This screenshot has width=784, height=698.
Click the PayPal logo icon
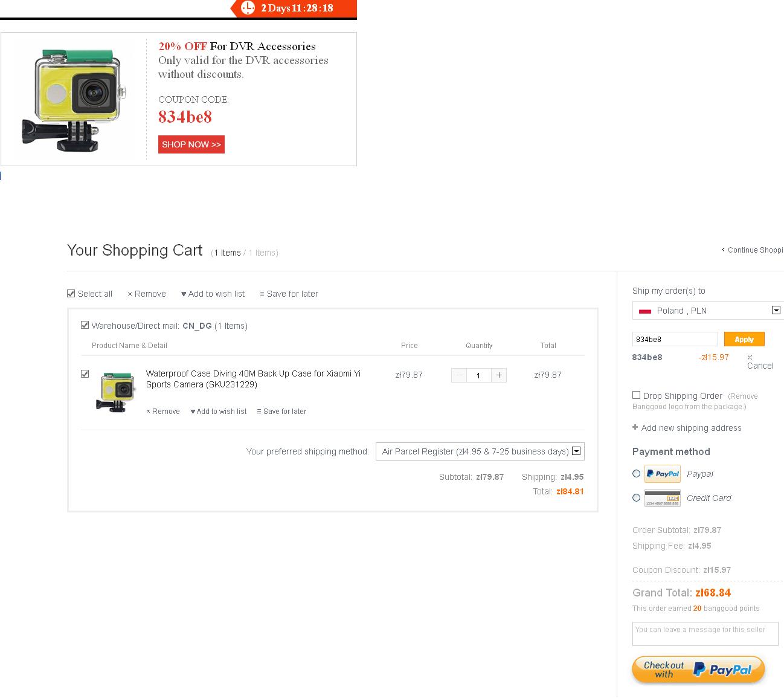coord(663,474)
